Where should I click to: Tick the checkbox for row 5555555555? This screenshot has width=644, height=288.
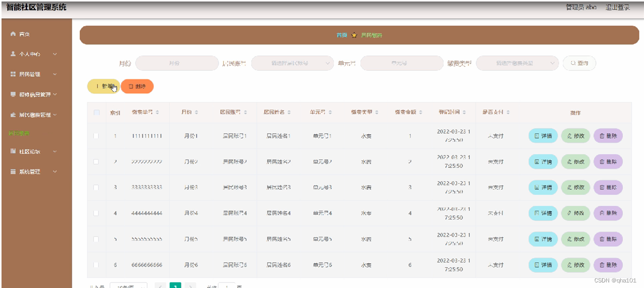click(x=97, y=239)
